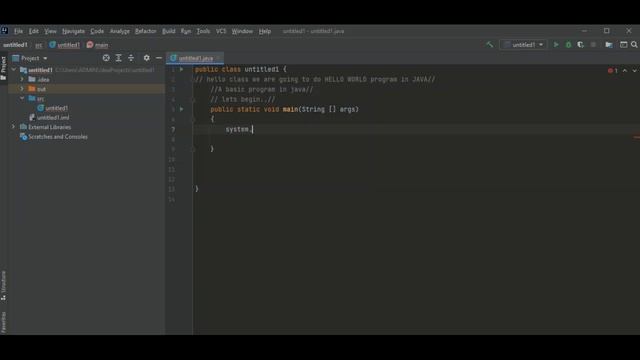Fold the comment block at the lets begin line

tap(193, 99)
